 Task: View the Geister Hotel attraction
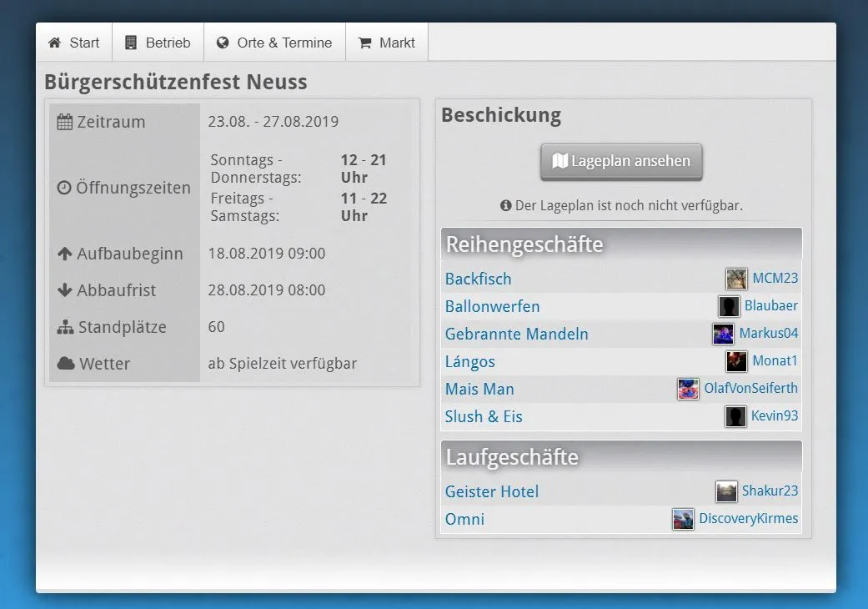pos(492,491)
